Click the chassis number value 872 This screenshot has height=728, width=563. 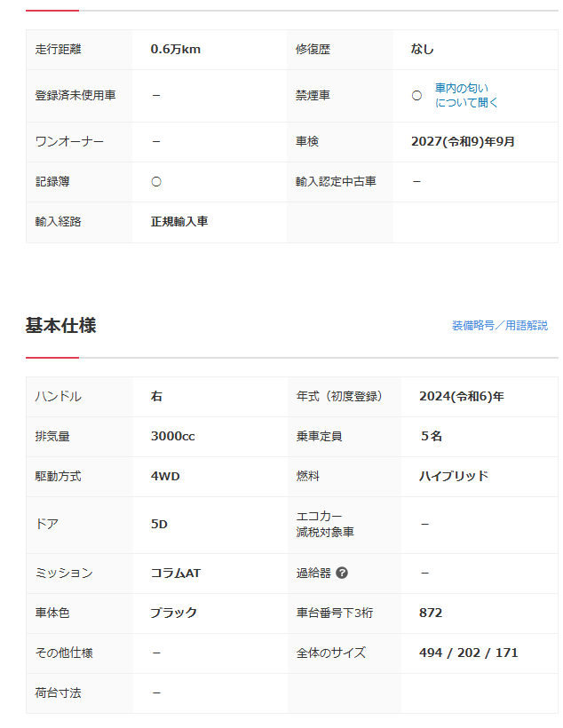tap(431, 613)
